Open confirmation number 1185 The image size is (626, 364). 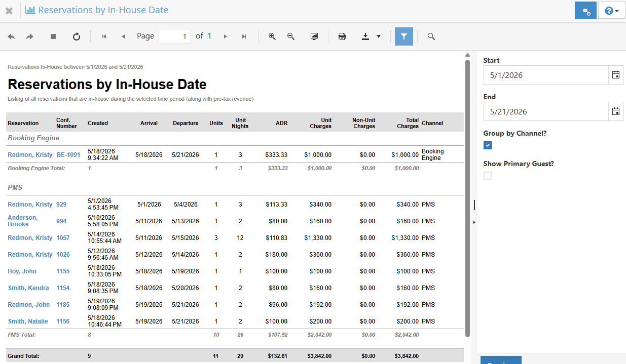63,305
